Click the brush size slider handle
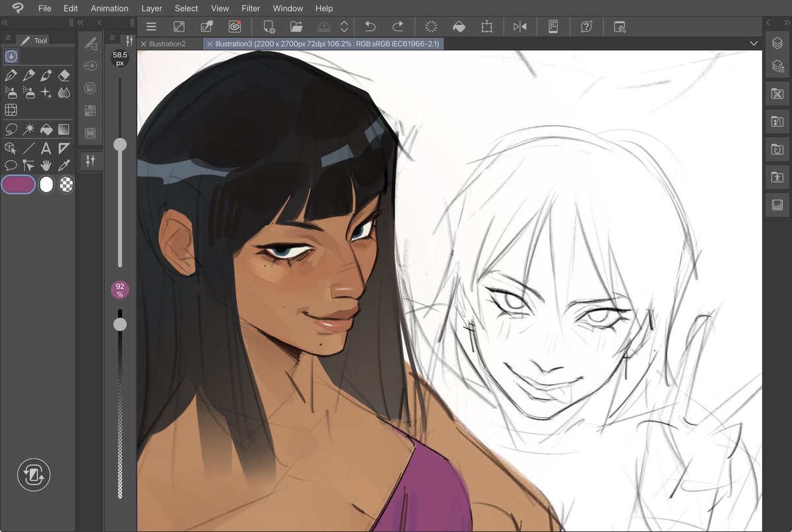 120,145
